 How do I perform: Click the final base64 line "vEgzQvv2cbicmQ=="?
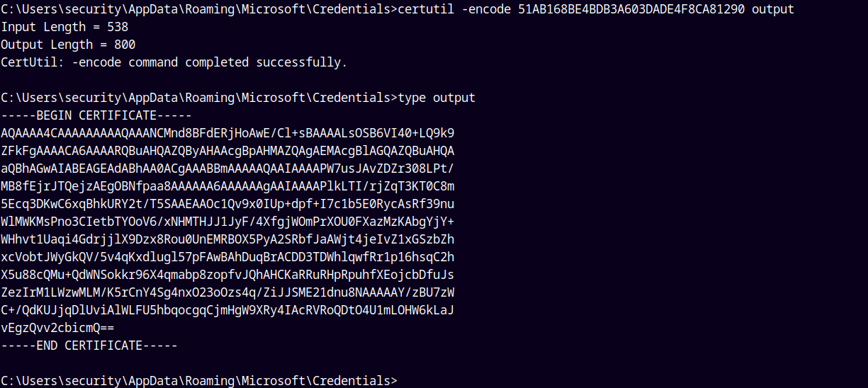[57, 328]
